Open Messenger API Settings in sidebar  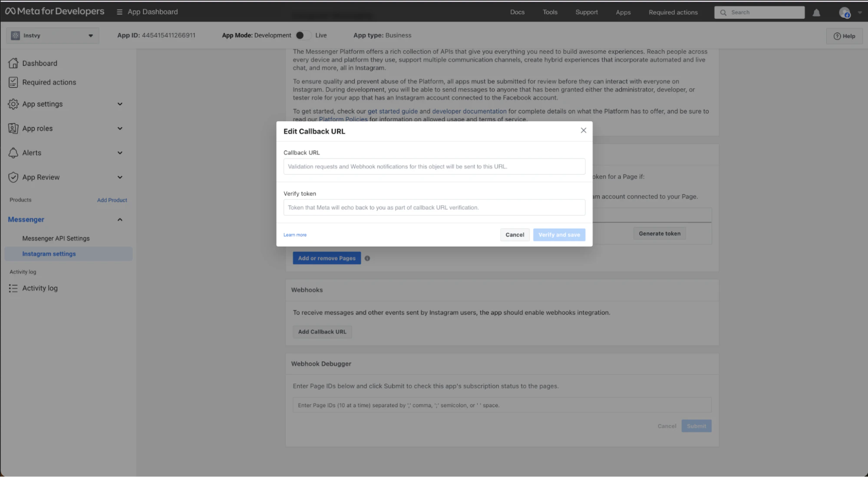(56, 238)
